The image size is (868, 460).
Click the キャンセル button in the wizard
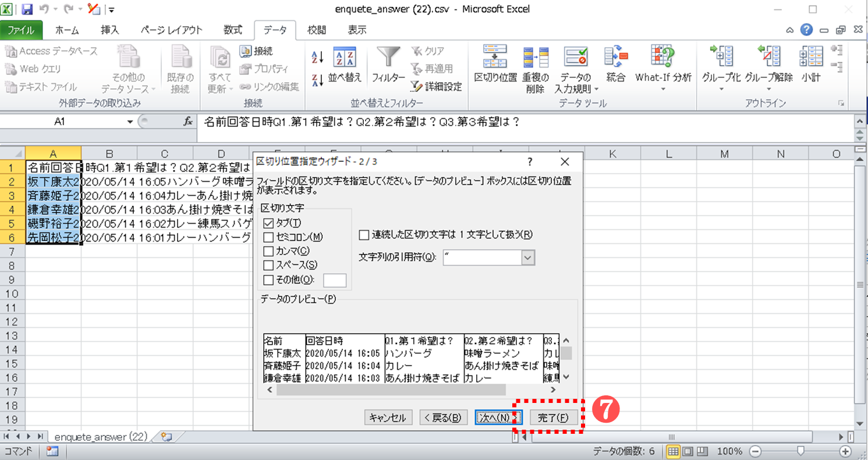pyautogui.click(x=388, y=417)
